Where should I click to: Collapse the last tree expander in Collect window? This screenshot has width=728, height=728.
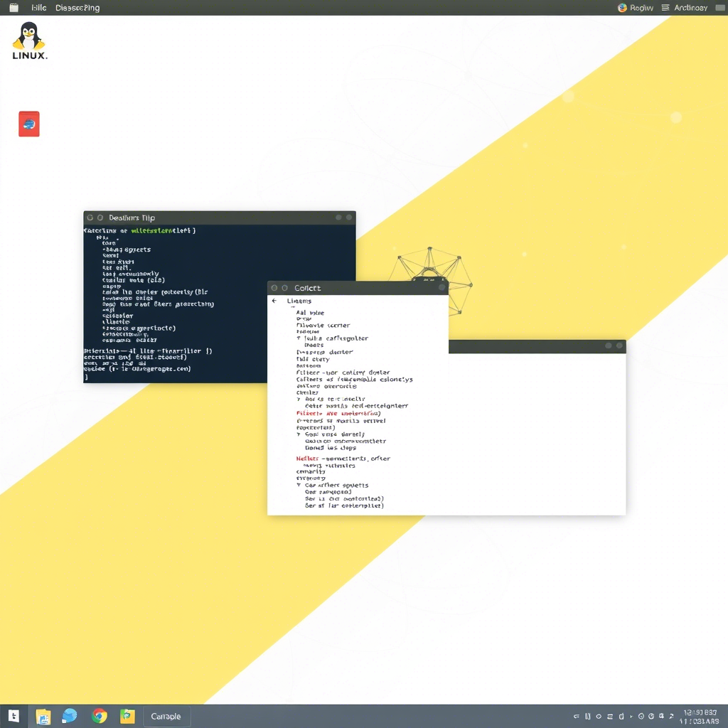299,485
